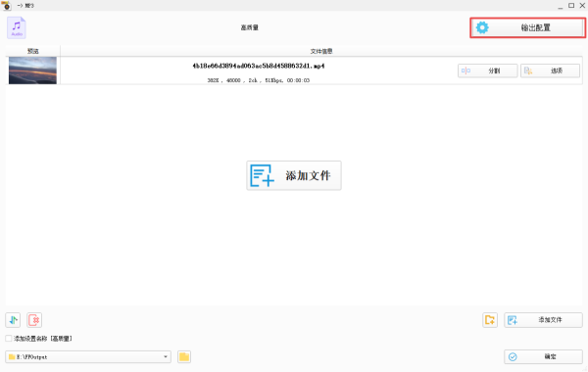The width and height of the screenshot is (588, 372).
Task: Click the application icon in the title bar
Action: 6,5
